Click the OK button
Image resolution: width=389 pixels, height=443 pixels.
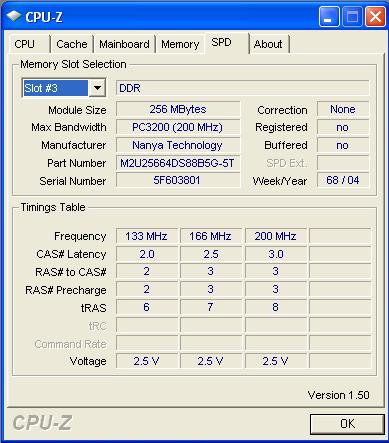click(347, 424)
